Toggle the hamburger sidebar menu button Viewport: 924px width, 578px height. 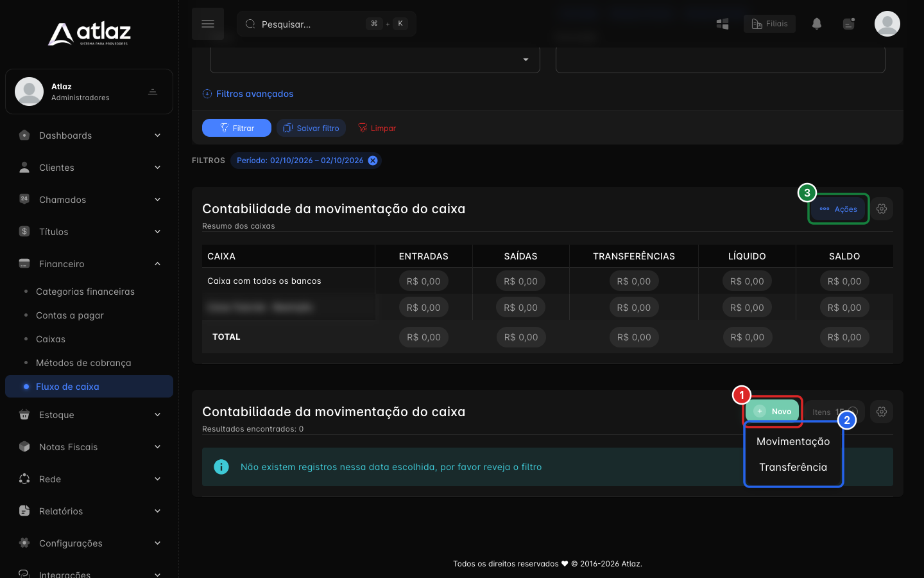pyautogui.click(x=208, y=24)
